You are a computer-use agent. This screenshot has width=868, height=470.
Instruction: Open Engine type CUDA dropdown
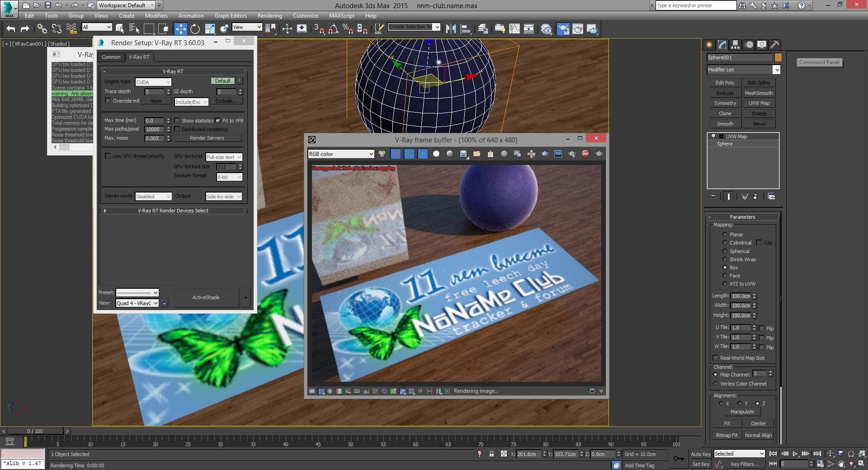pos(153,82)
